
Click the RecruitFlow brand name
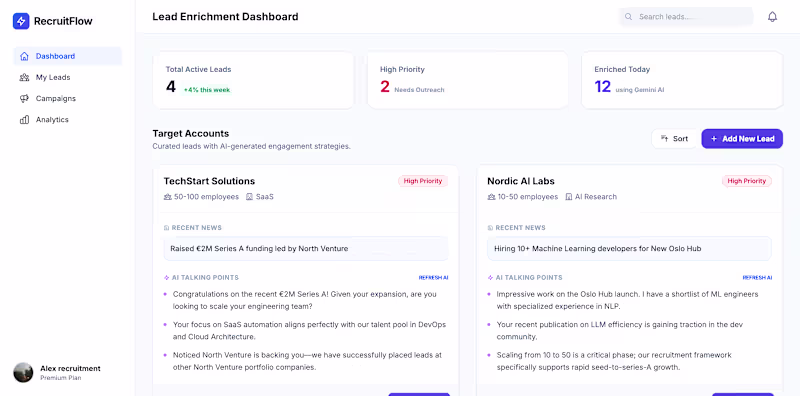tap(63, 21)
